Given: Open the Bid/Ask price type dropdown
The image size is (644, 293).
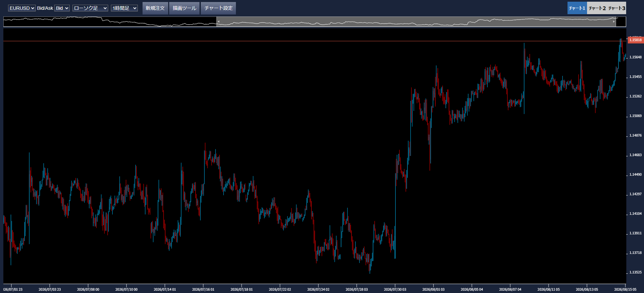Looking at the screenshot, I should [x=62, y=8].
